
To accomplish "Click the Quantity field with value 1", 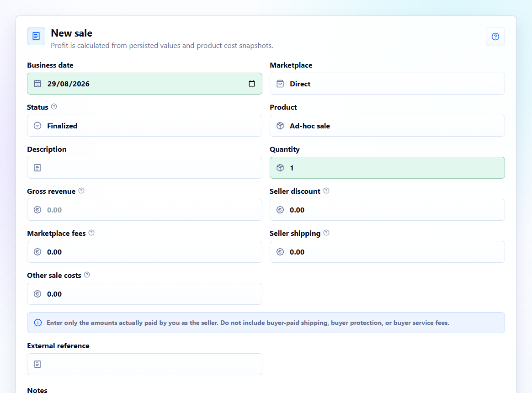I will [x=387, y=168].
